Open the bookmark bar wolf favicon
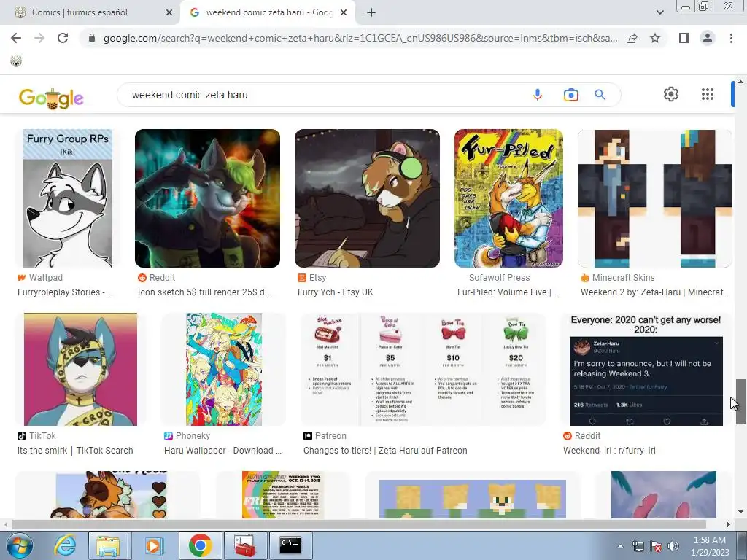The image size is (747, 560). pos(16,61)
